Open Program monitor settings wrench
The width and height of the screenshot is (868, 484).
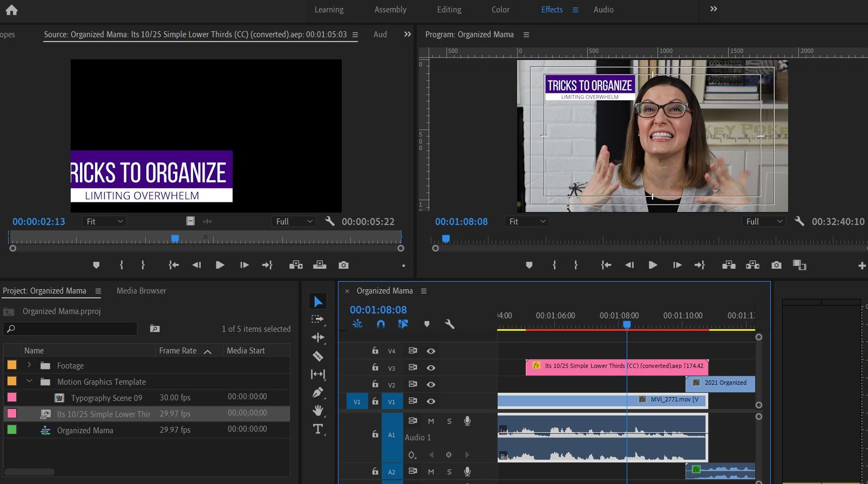(x=799, y=221)
